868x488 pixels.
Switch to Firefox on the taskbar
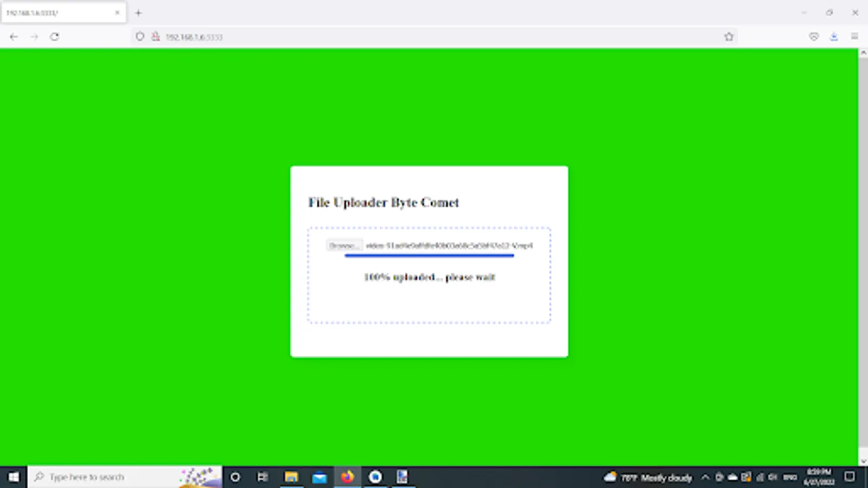point(347,477)
